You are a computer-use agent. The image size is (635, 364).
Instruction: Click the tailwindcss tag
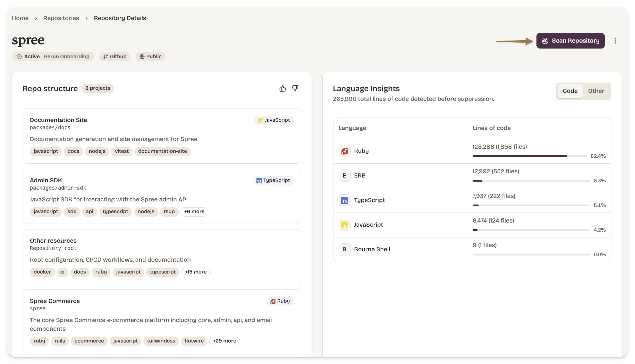161,341
